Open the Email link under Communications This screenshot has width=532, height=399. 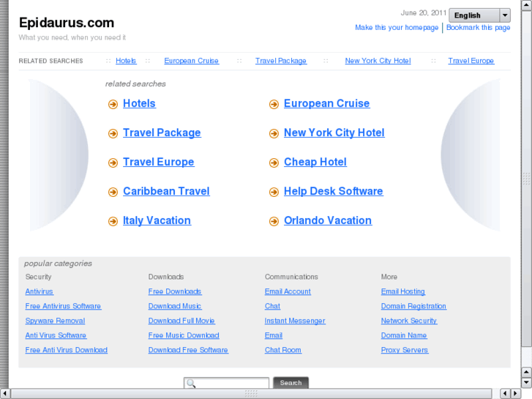point(274,335)
